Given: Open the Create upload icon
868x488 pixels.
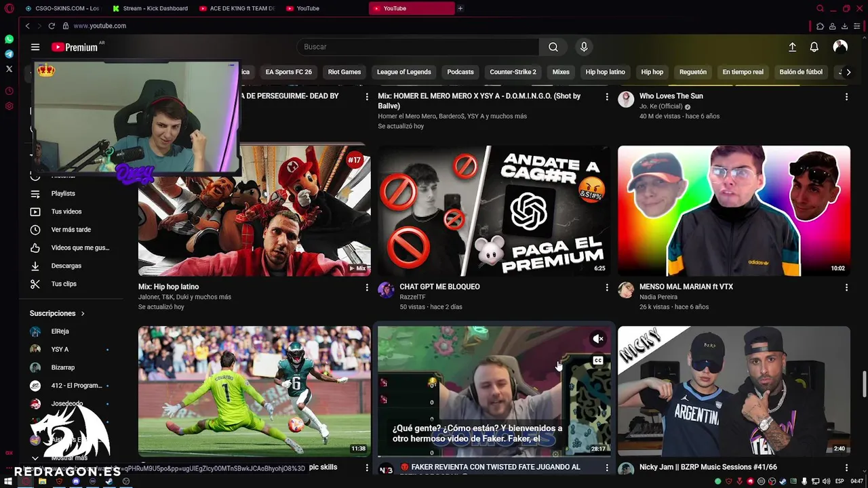Looking at the screenshot, I should [792, 47].
